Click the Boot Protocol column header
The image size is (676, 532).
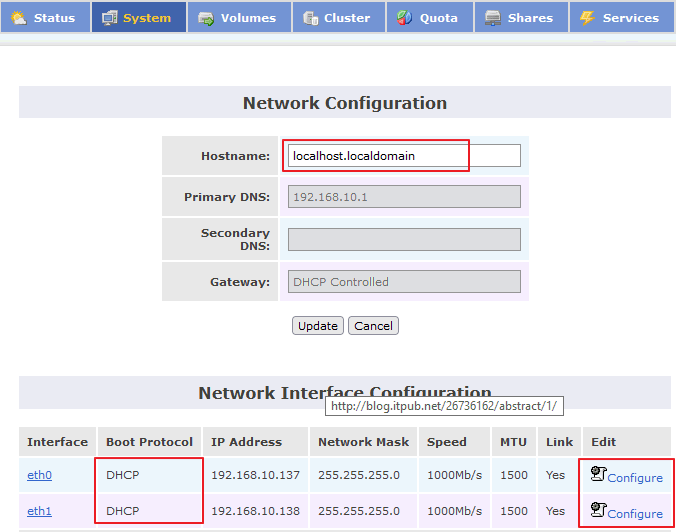tap(149, 441)
